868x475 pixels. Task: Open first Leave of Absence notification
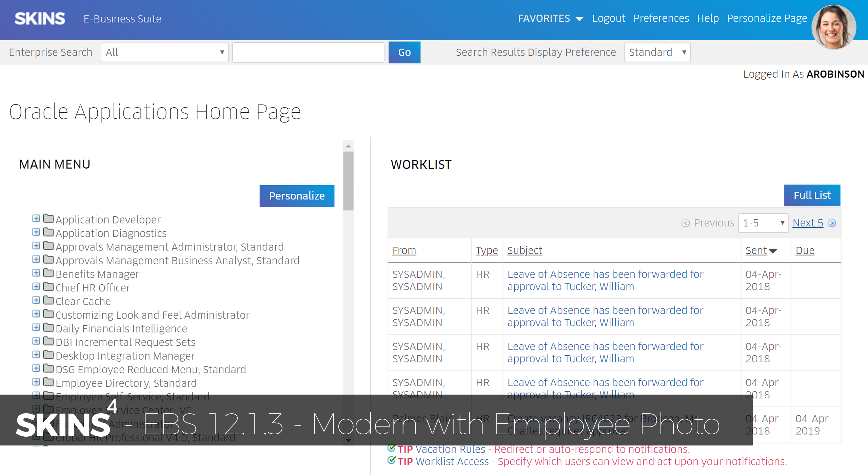[605, 280]
